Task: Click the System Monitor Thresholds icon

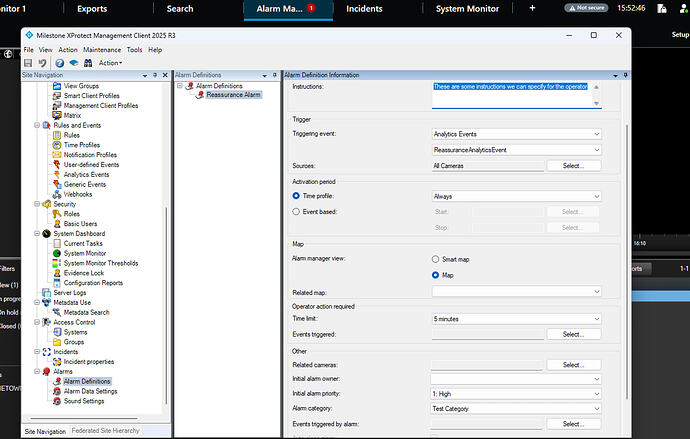Action: [57, 263]
